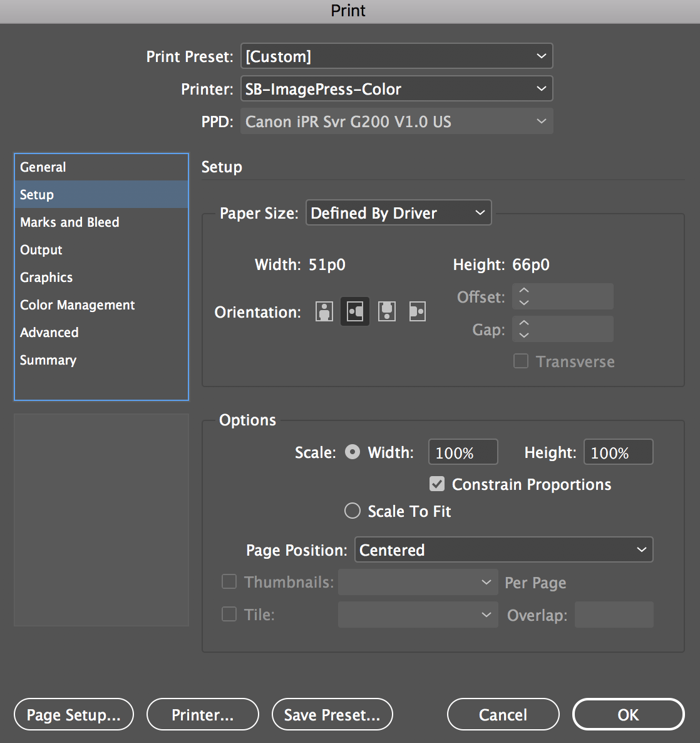The height and width of the screenshot is (743, 700).
Task: Switch to the Marks and Bleed panel
Action: pos(69,222)
